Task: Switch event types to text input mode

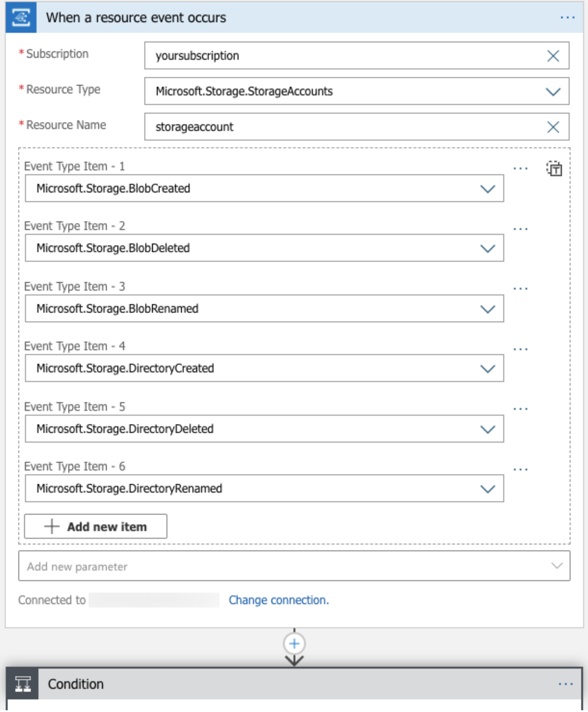Action: pyautogui.click(x=554, y=169)
